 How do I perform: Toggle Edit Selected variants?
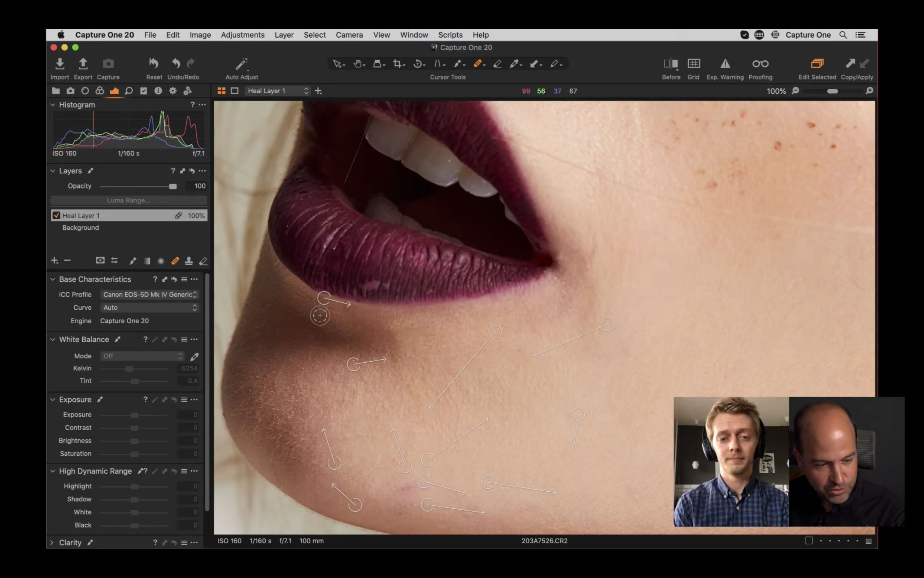point(817,64)
